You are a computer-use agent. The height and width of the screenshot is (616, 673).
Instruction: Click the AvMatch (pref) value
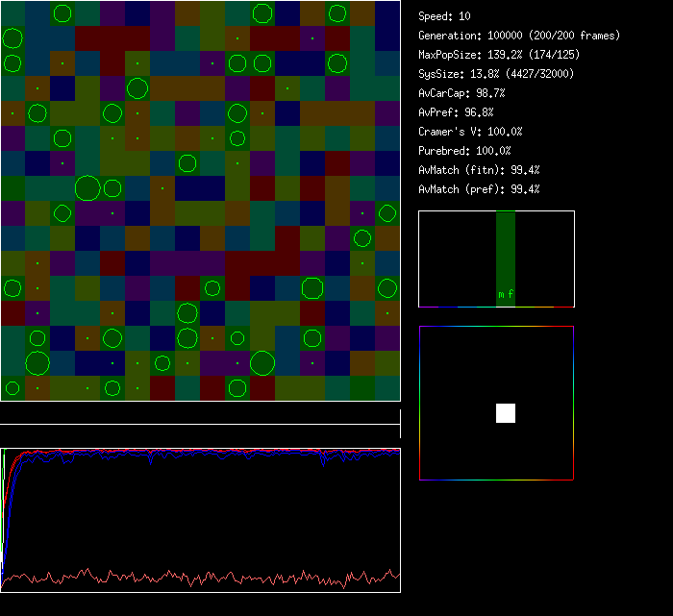(480, 189)
